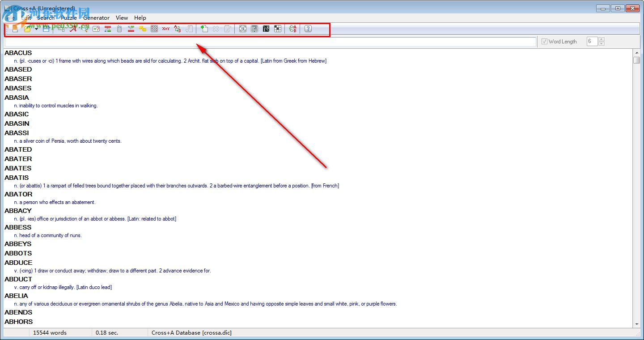Select the word ABELIA

pos(16,296)
